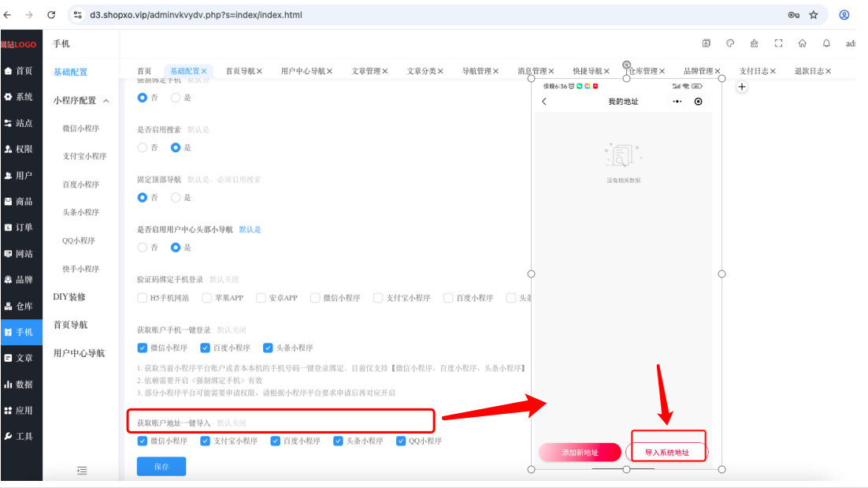Tick the 安卓APP checkbox

tap(261, 298)
